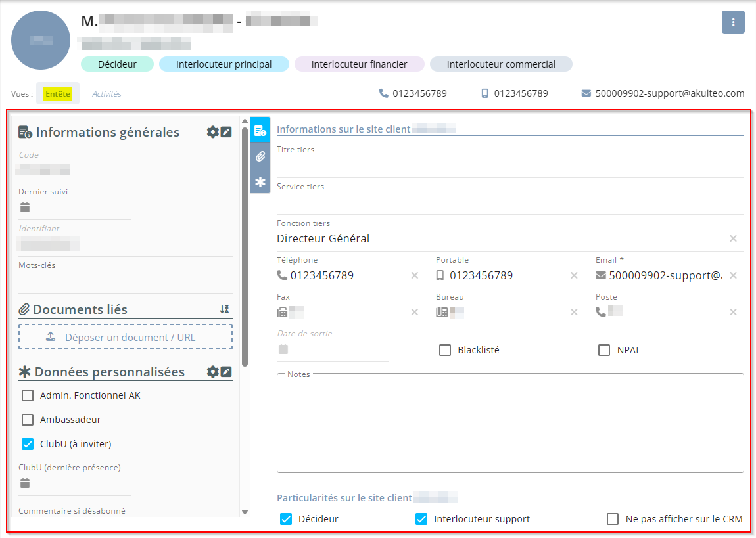
Task: Open the paperclip attachments side tab
Action: click(x=260, y=156)
